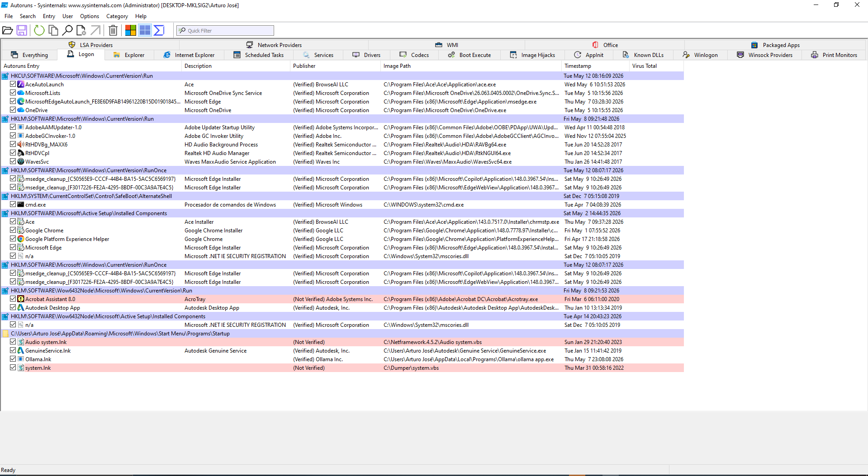Viewport: 868px width, 476px height.
Task: Switch to the Scheduled Tasks tab
Action: click(259, 55)
